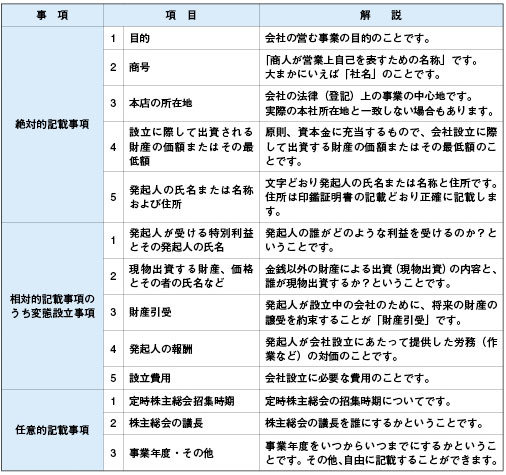The height and width of the screenshot is (475, 506).
Task: Click the 事項 column header
Action: point(52,15)
